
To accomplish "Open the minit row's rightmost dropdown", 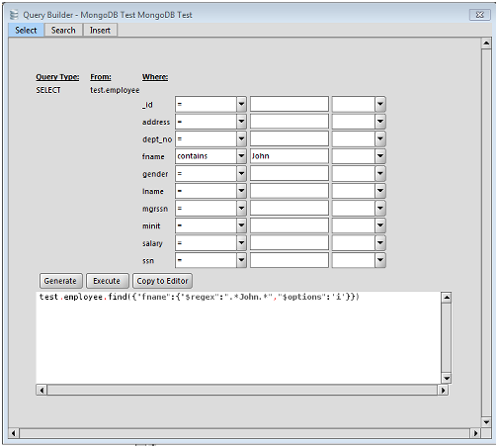I will coord(359,225).
